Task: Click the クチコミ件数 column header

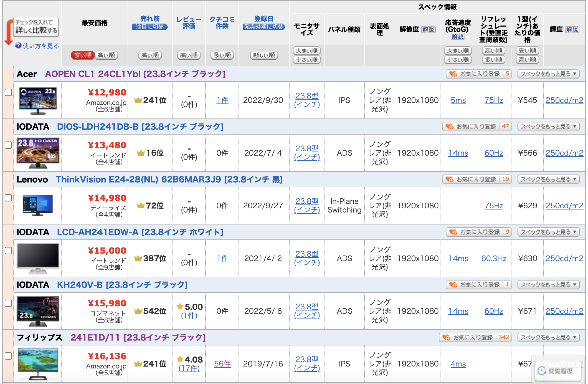Action: pos(222,22)
